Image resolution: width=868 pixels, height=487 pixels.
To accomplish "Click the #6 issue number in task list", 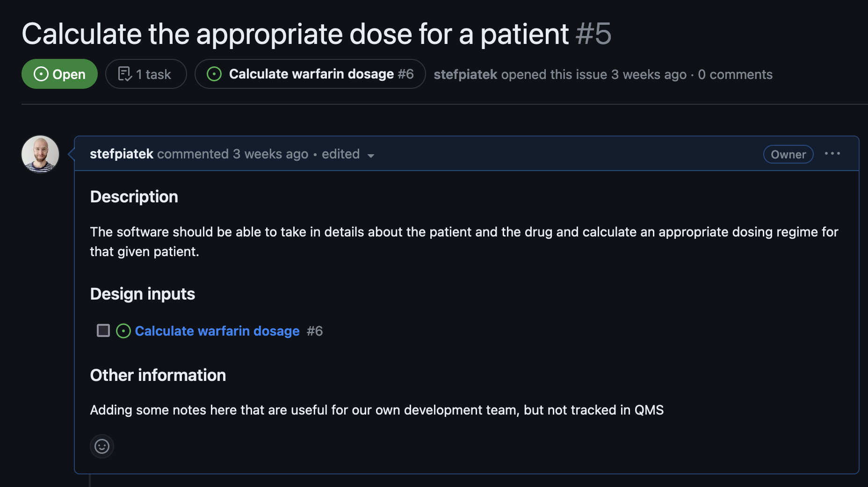I will pos(315,331).
